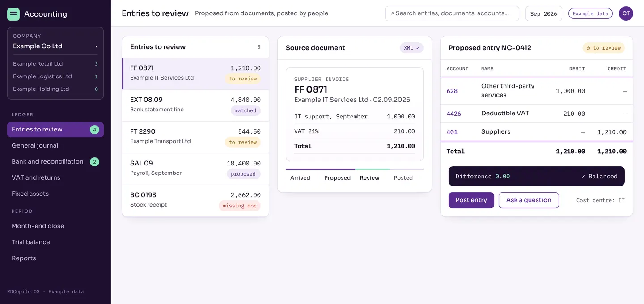Select entry FF 0871

[x=195, y=74]
